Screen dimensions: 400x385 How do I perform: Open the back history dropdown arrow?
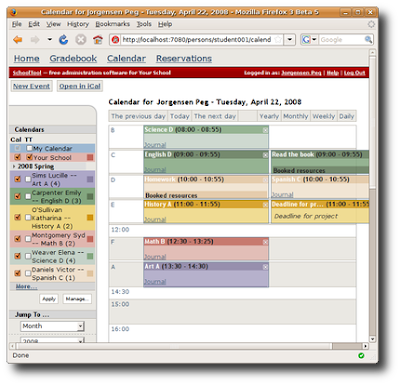click(x=49, y=40)
